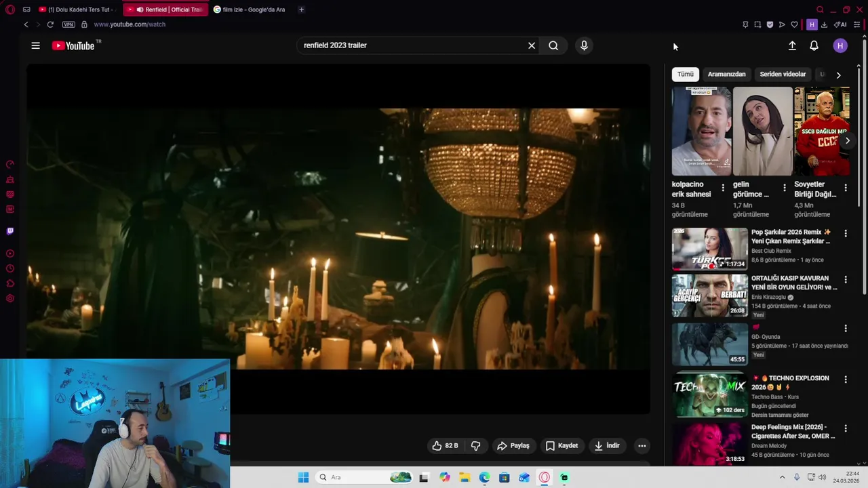Open the Best Club Remix channel link
This screenshot has height=488, width=868.
[771, 251]
